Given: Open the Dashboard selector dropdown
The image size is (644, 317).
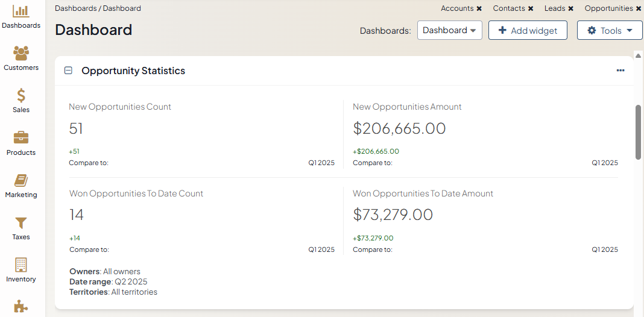Looking at the screenshot, I should coord(449,30).
